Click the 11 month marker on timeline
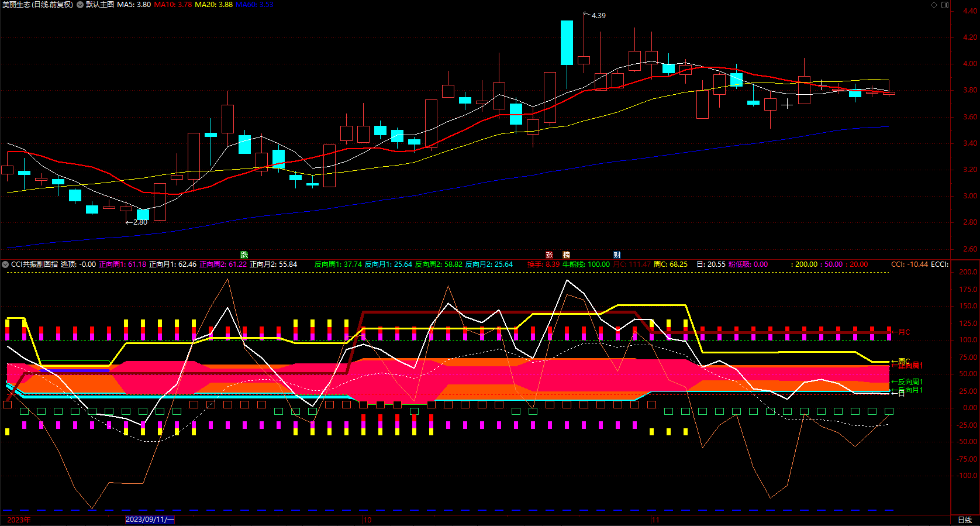The image size is (980, 526). (x=655, y=520)
